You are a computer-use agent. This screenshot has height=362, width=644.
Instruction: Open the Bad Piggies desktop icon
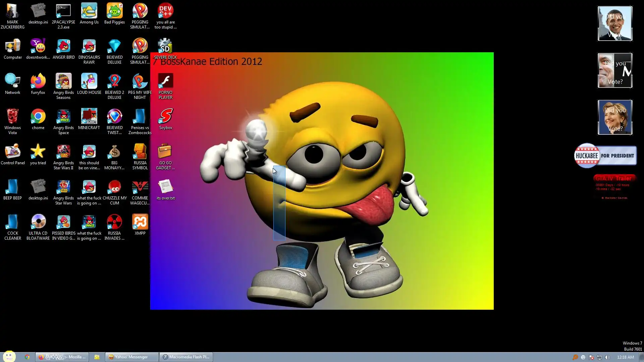click(x=114, y=12)
